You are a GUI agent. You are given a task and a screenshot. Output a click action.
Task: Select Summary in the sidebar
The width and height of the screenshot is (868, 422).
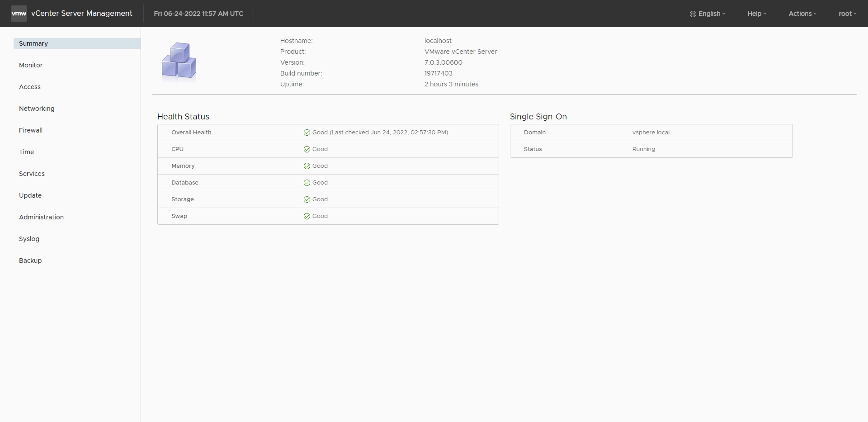[x=77, y=43]
